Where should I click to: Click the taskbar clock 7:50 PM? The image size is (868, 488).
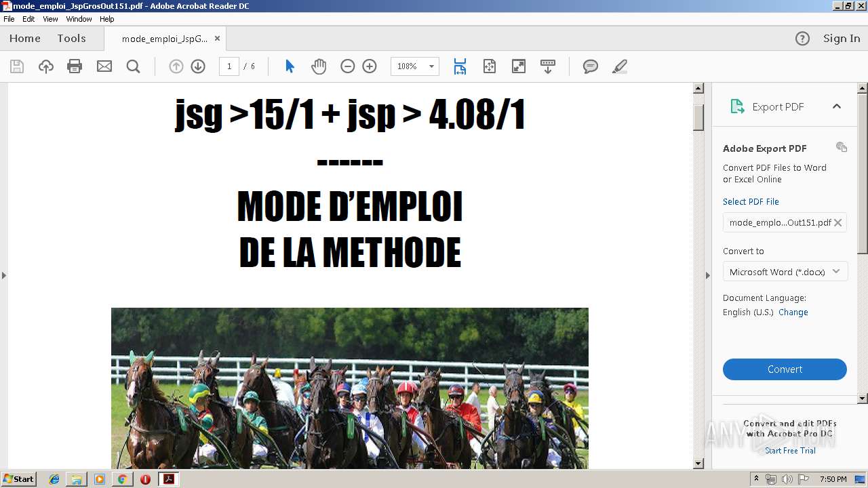pos(833,479)
